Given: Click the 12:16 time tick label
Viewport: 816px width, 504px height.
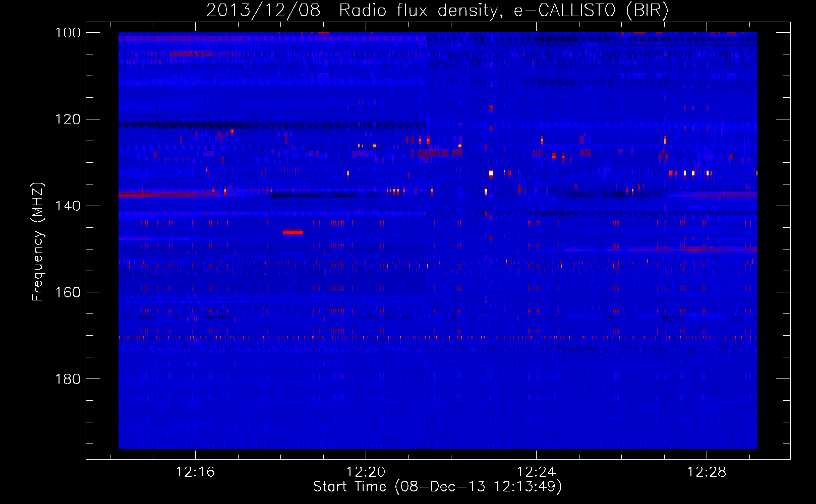Looking at the screenshot, I should (195, 472).
